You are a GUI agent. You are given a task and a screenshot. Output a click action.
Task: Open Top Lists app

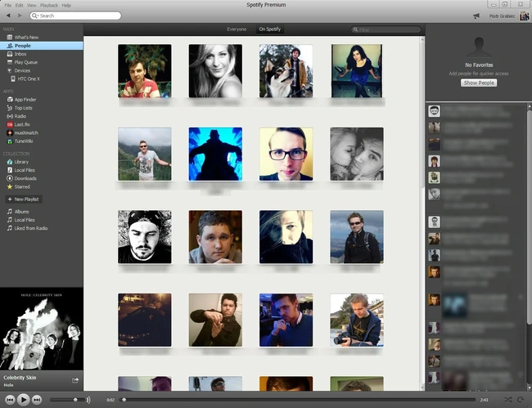23,108
